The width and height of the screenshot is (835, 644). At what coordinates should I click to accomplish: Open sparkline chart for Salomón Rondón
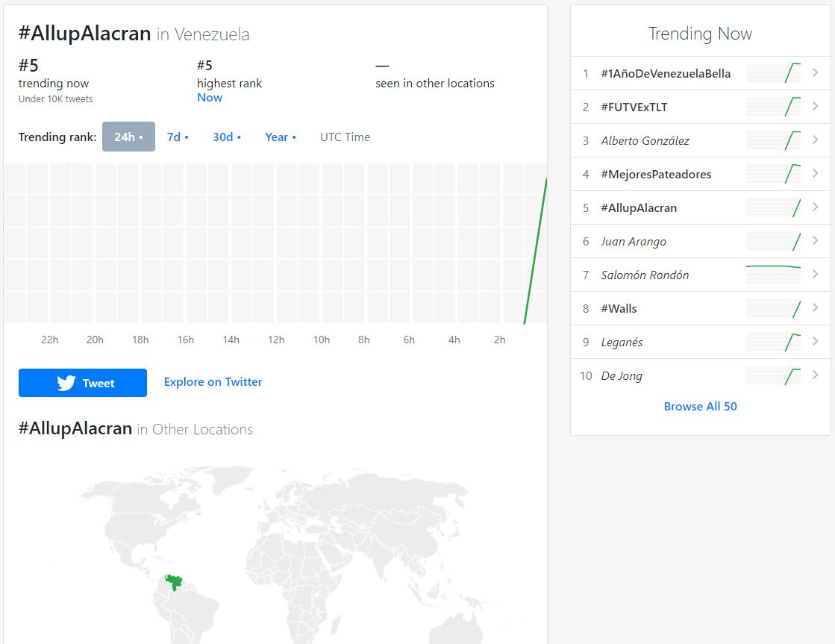[x=773, y=275]
